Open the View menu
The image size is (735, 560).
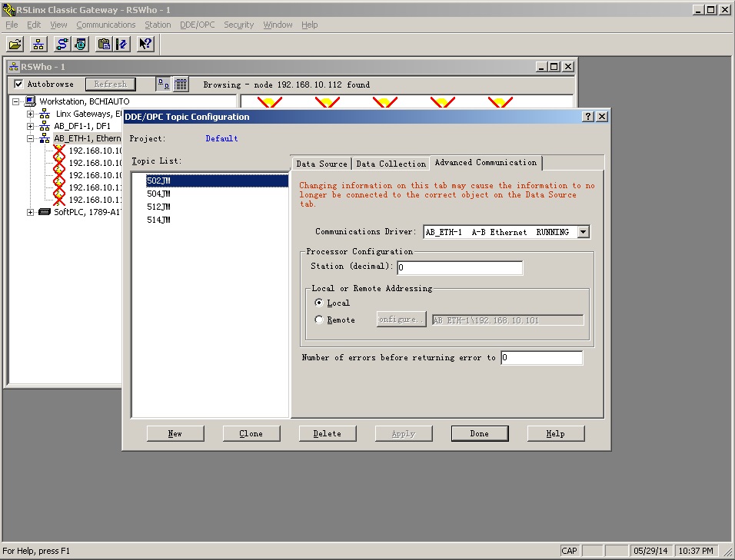tap(58, 25)
